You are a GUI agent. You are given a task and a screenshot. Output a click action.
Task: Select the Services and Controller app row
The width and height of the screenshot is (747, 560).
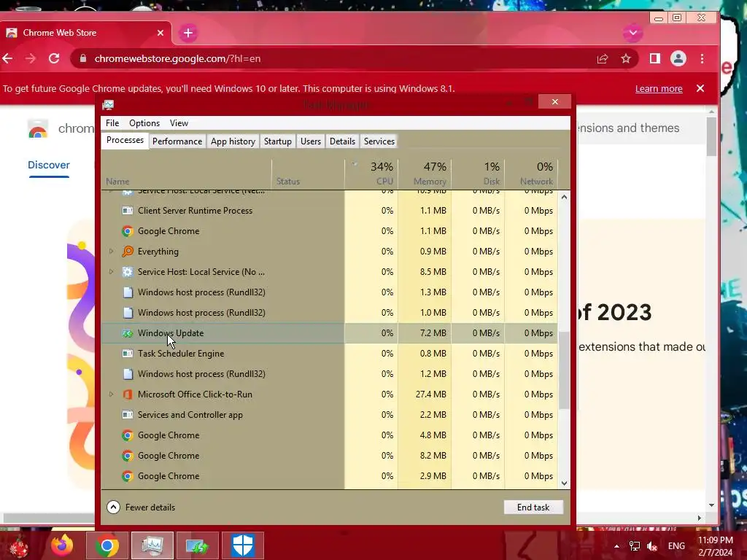click(329, 415)
